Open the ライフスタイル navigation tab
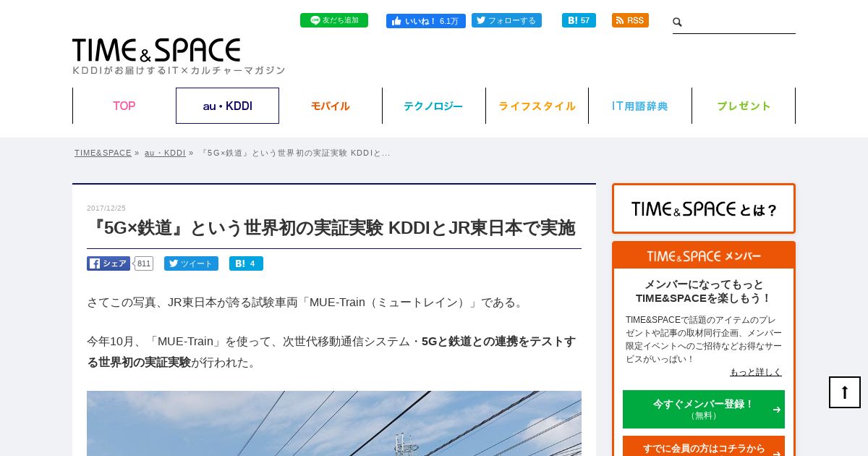The height and width of the screenshot is (456, 868). [x=537, y=106]
